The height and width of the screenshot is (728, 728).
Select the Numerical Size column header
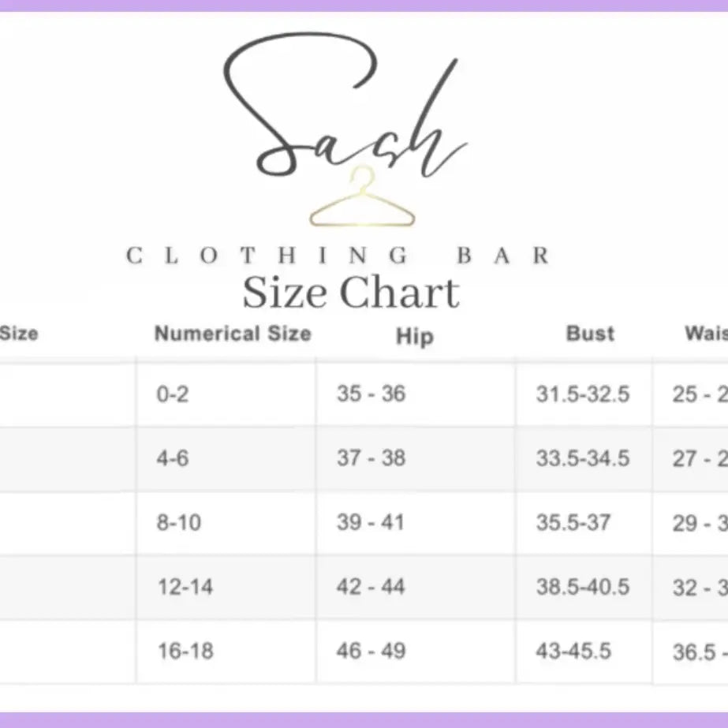click(233, 334)
